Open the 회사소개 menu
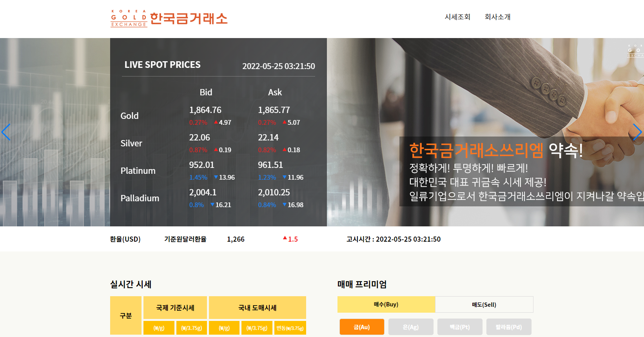The image size is (644, 337). click(x=497, y=17)
